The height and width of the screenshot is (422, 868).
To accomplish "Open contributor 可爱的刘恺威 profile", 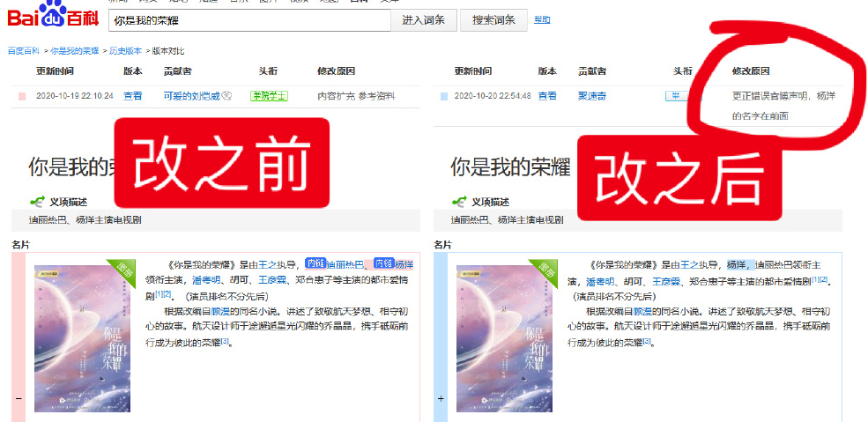I will tap(191, 96).
